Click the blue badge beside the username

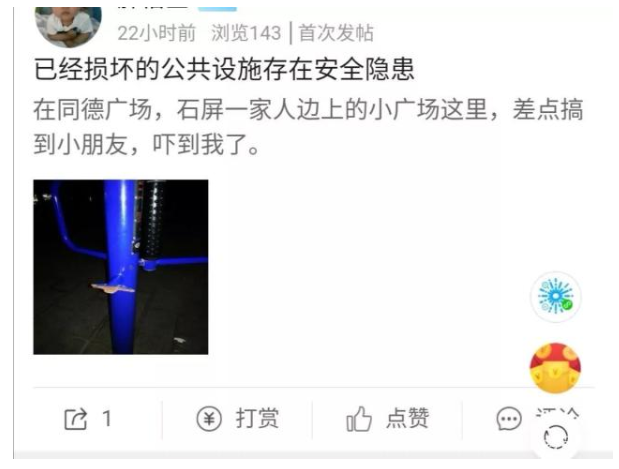217,9
